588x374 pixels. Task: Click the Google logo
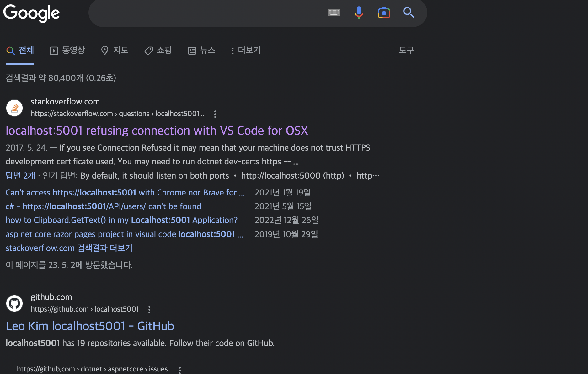31,13
